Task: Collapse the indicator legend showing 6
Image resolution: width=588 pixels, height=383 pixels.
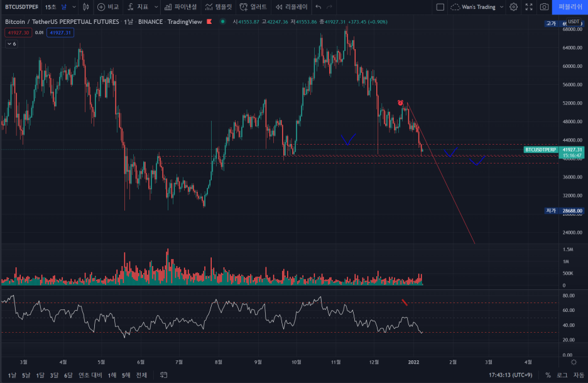Action: [12, 44]
